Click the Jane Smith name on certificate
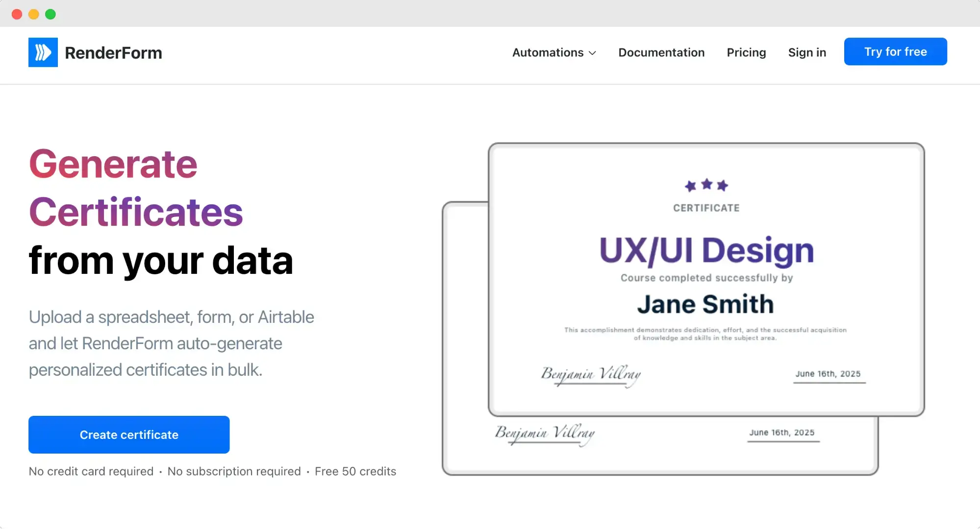Image resolution: width=980 pixels, height=529 pixels. (x=705, y=304)
